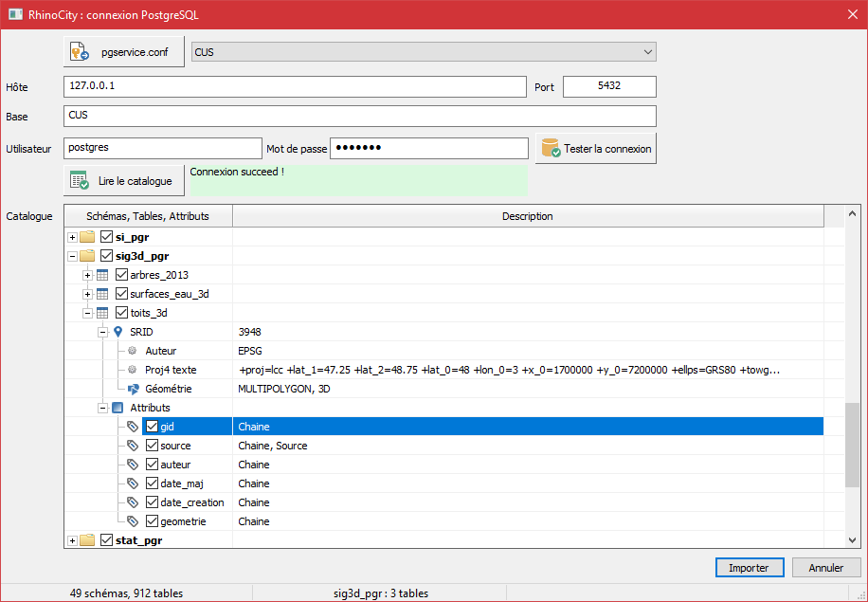Viewport: 868px width, 602px height.
Task: Toggle the stat_pgr schema checkbox
Action: tap(107, 540)
